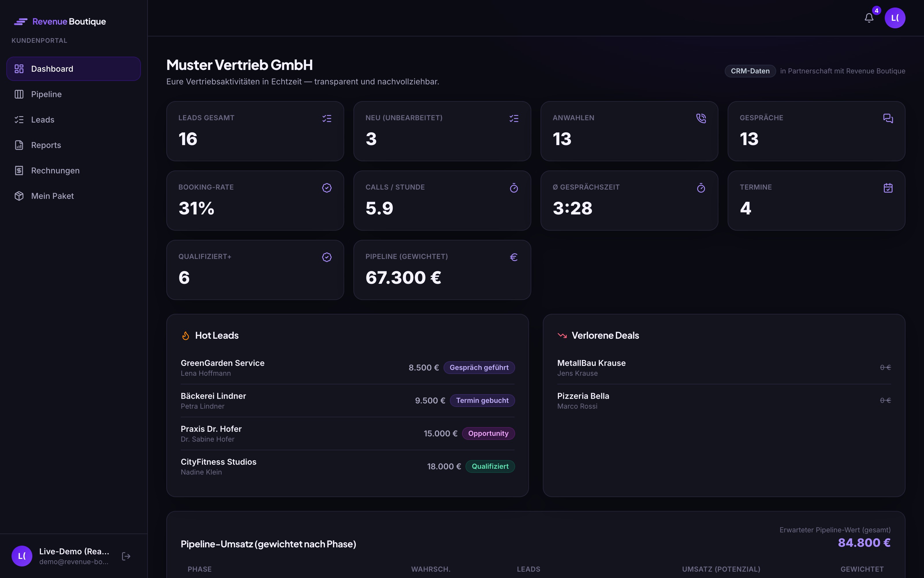Open the user avatar menu in header
This screenshot has width=924, height=578.
[x=895, y=18]
